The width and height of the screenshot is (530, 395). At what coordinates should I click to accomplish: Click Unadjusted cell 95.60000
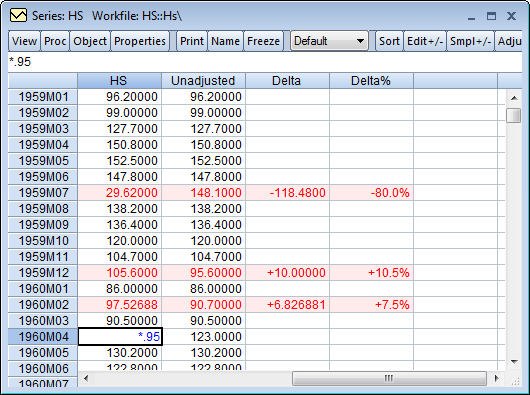pos(203,273)
